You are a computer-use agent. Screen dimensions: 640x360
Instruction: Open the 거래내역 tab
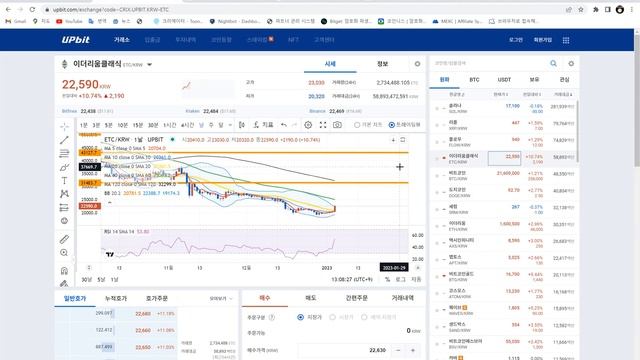[x=402, y=298]
